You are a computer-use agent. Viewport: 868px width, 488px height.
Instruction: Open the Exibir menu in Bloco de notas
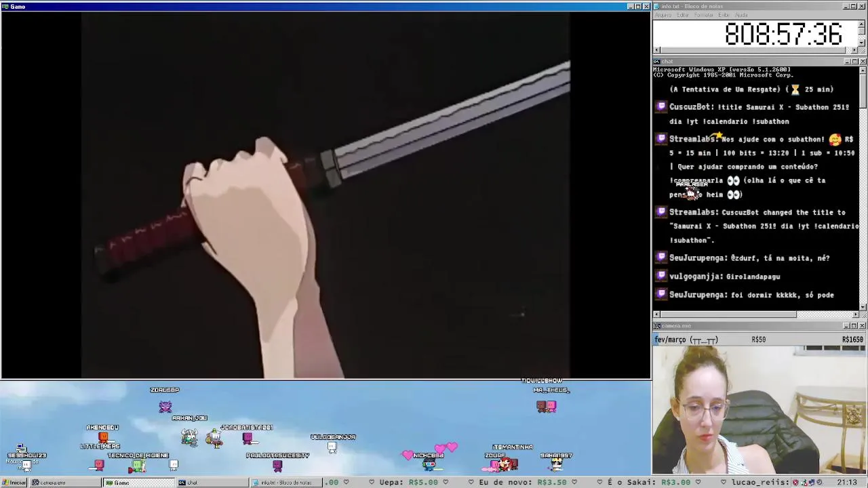[x=724, y=15]
